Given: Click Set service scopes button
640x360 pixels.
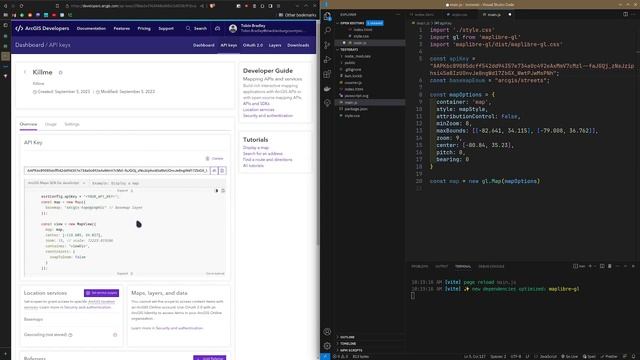Looking at the screenshot, I should click(x=102, y=293).
